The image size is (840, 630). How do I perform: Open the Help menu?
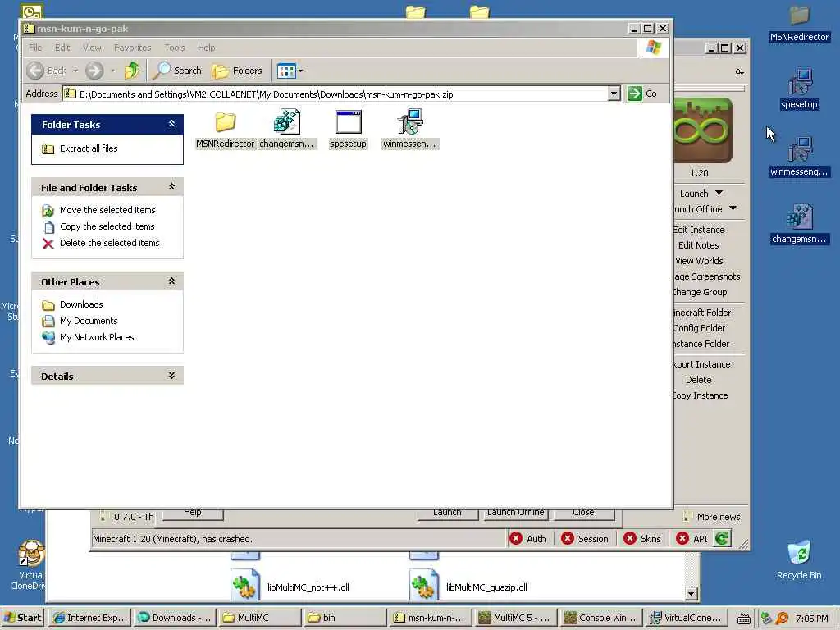[206, 48]
